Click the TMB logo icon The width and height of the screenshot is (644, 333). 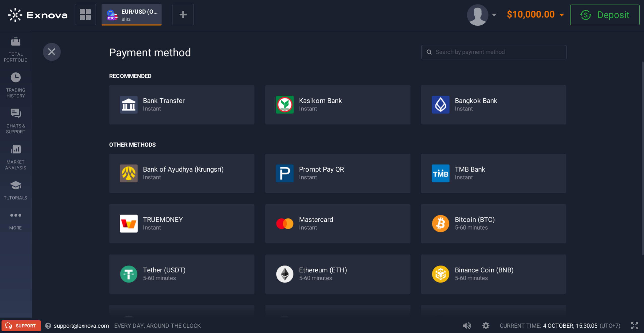coord(440,173)
